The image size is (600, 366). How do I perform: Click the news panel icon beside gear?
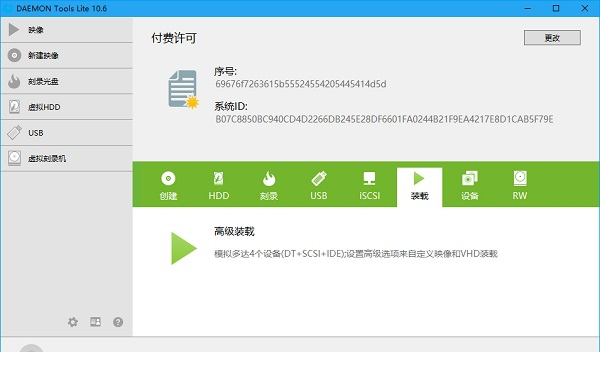pos(95,322)
